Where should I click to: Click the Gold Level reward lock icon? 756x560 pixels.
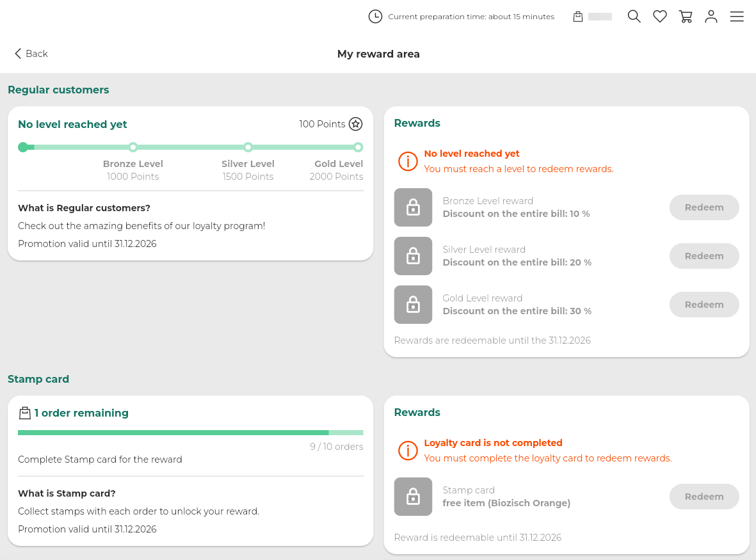click(x=413, y=305)
